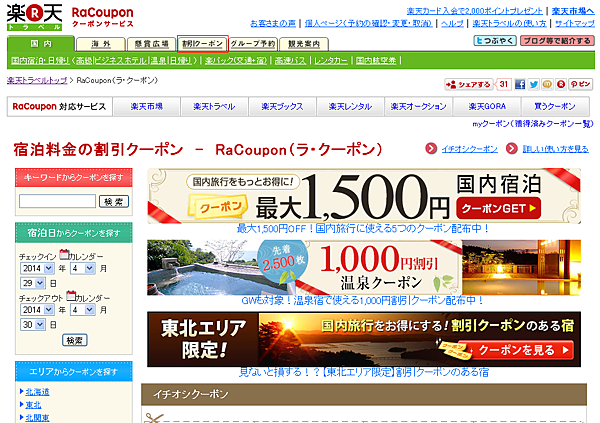
Task: Click お客さまの声 link
Action: click(x=273, y=24)
